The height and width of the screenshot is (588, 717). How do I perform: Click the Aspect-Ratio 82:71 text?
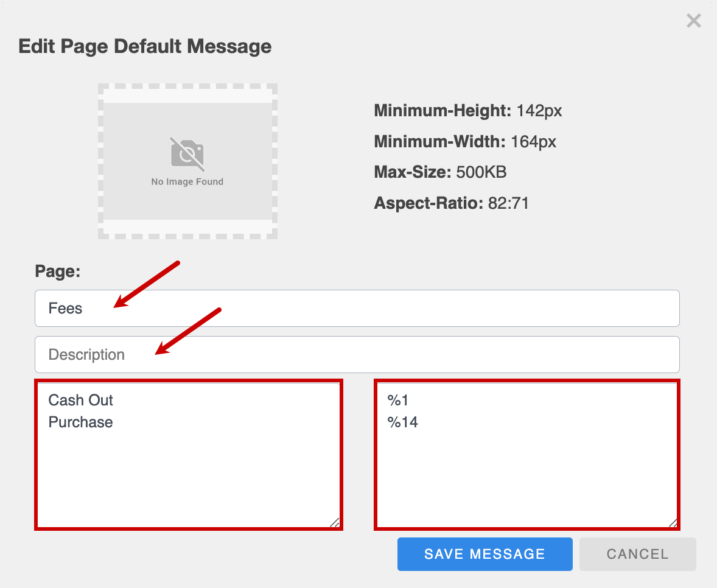(x=451, y=203)
